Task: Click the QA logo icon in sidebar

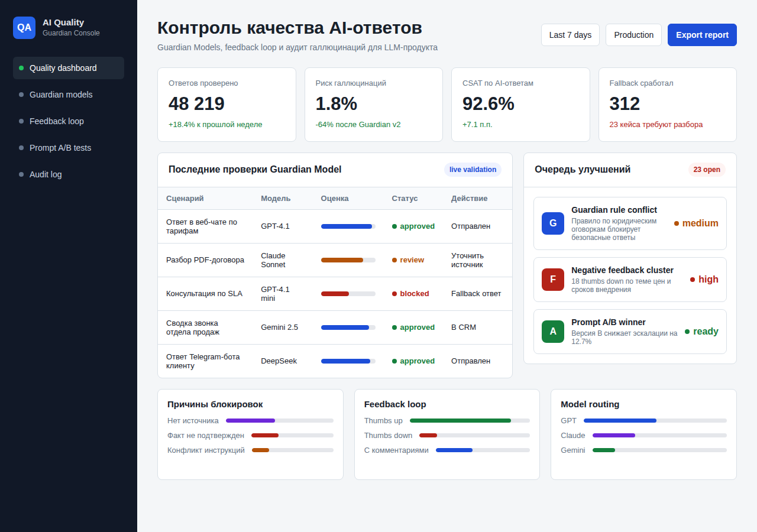Action: pyautogui.click(x=24, y=28)
